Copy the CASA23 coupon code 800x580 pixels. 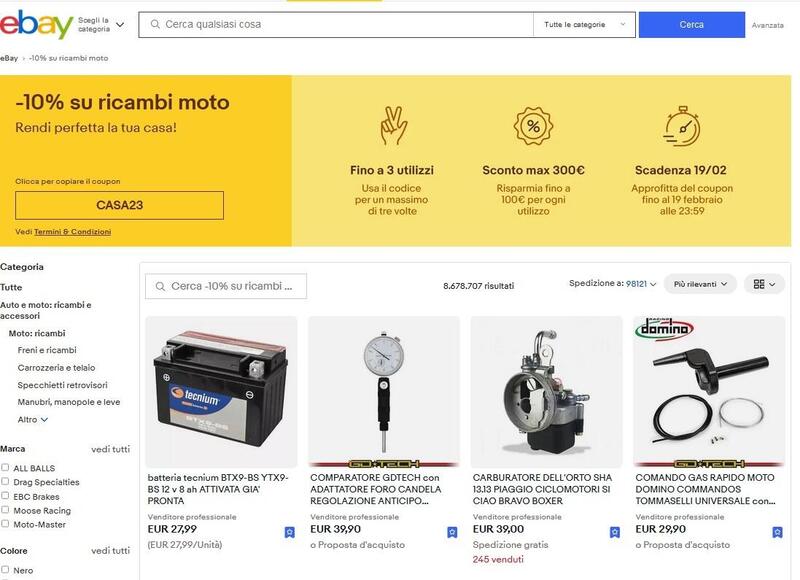click(x=119, y=205)
